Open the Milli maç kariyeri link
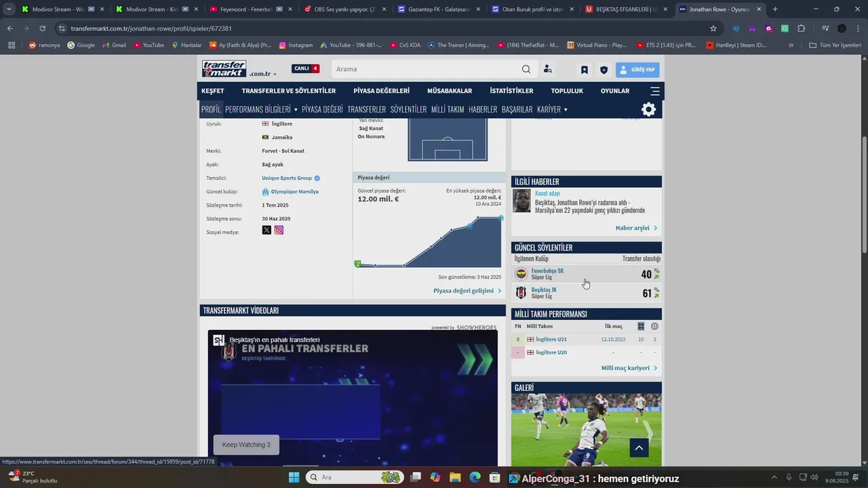Viewport: 868px width, 488px height. [629, 368]
